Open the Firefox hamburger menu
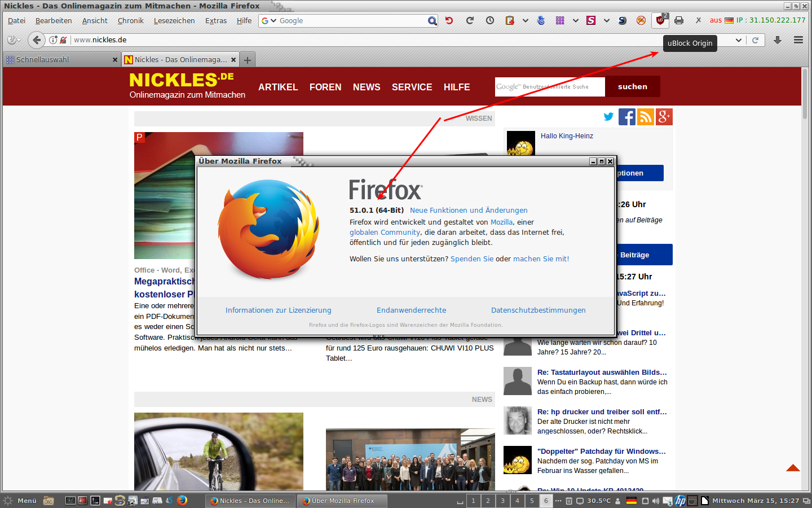The width and height of the screenshot is (812, 508). tap(798, 40)
